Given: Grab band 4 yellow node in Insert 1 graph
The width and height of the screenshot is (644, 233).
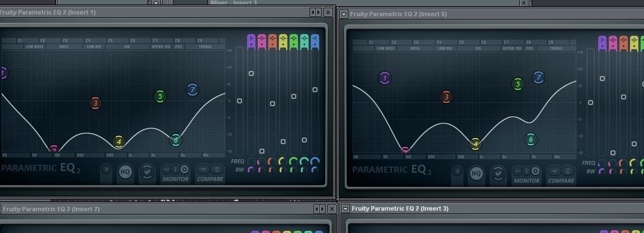Looking at the screenshot, I should [119, 142].
